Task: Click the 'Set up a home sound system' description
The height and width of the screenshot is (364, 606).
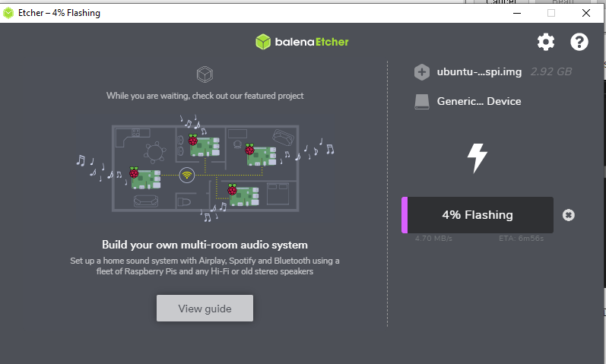Action: pos(205,266)
